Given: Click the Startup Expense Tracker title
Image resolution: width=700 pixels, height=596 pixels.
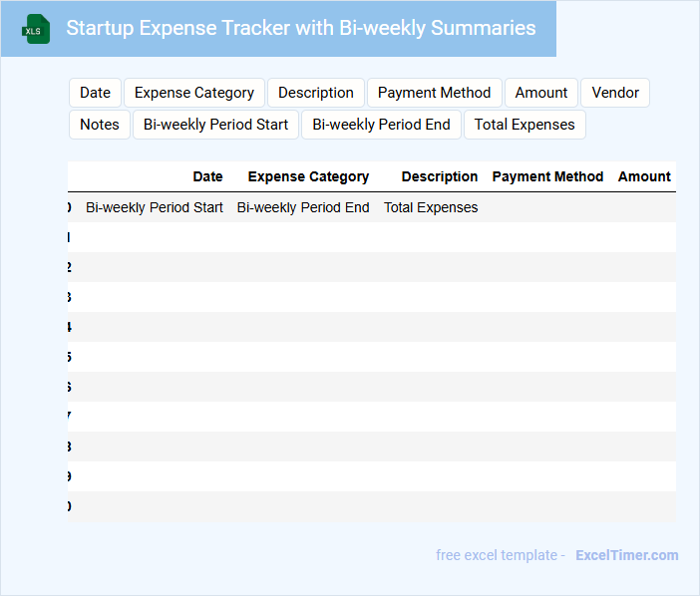Looking at the screenshot, I should coord(300,28).
